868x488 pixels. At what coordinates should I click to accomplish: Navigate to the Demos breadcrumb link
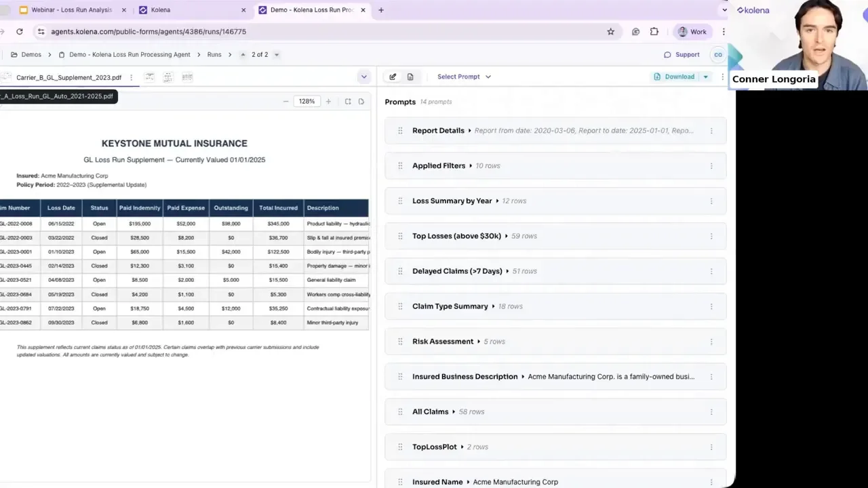point(31,54)
